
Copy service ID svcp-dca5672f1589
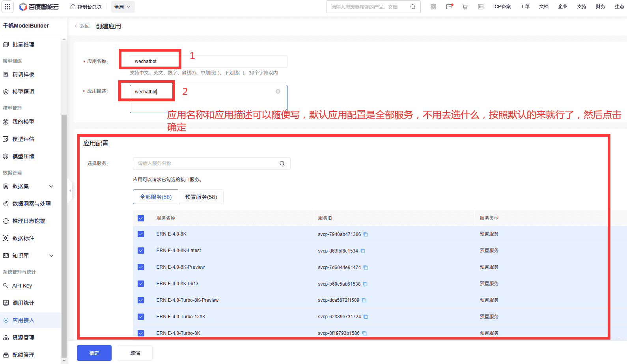click(364, 300)
